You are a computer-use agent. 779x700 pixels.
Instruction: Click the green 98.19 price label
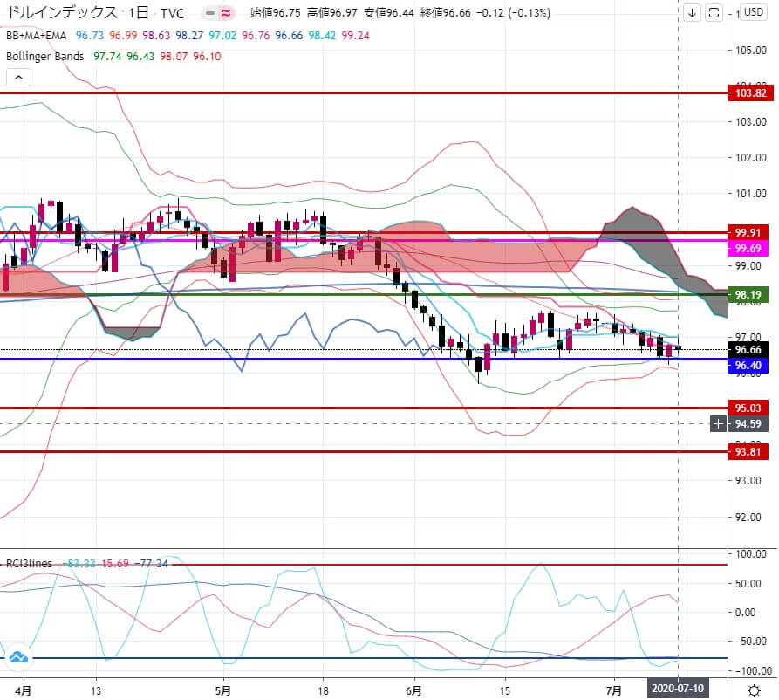point(748,294)
